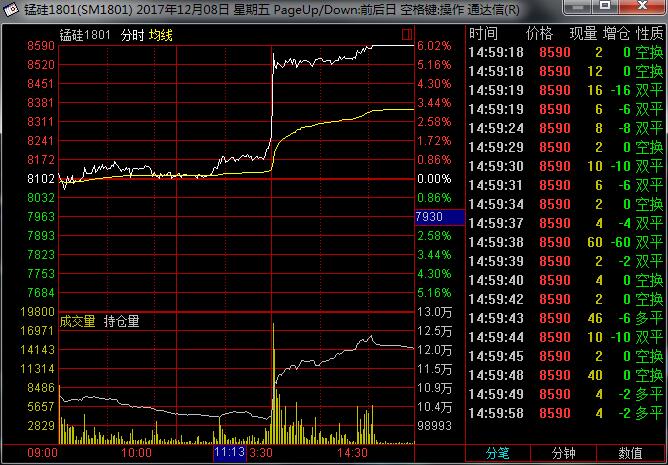Click the red square icon above the chart

click(407, 34)
